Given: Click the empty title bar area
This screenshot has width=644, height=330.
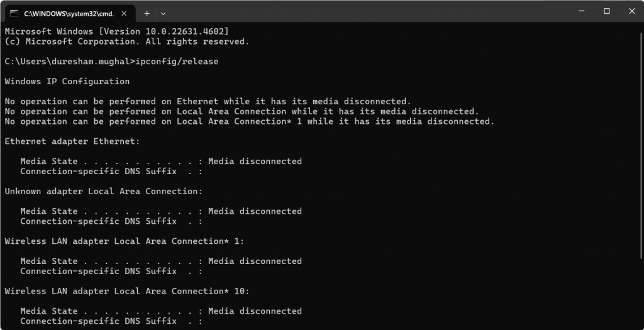Looking at the screenshot, I should click(x=370, y=11).
